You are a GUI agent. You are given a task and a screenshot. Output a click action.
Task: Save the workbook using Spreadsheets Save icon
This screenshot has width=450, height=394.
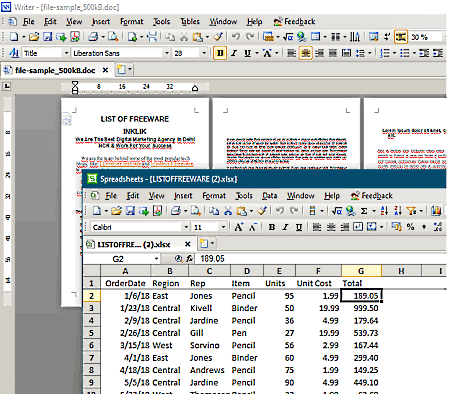(x=130, y=211)
